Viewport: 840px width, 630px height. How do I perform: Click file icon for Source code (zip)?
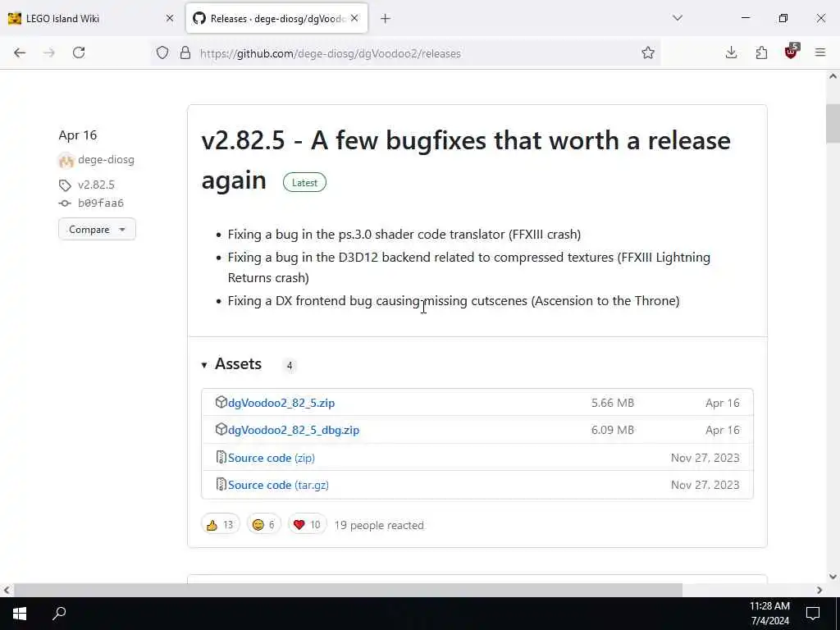(221, 457)
